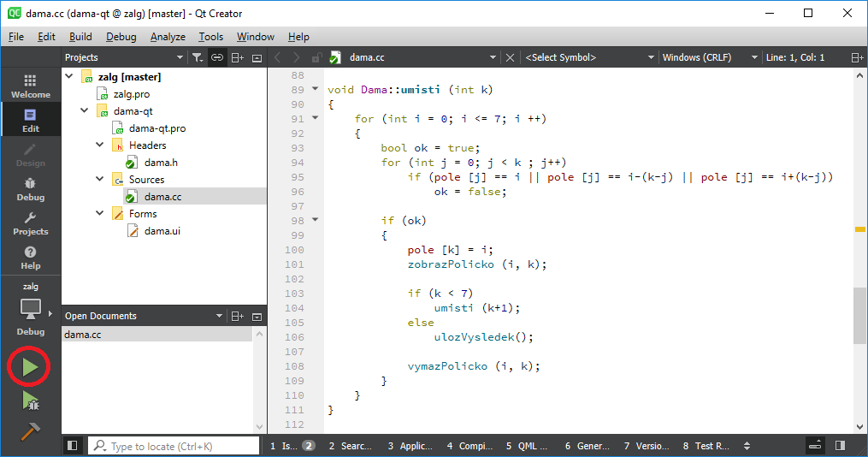Open the File menu

[x=16, y=37]
